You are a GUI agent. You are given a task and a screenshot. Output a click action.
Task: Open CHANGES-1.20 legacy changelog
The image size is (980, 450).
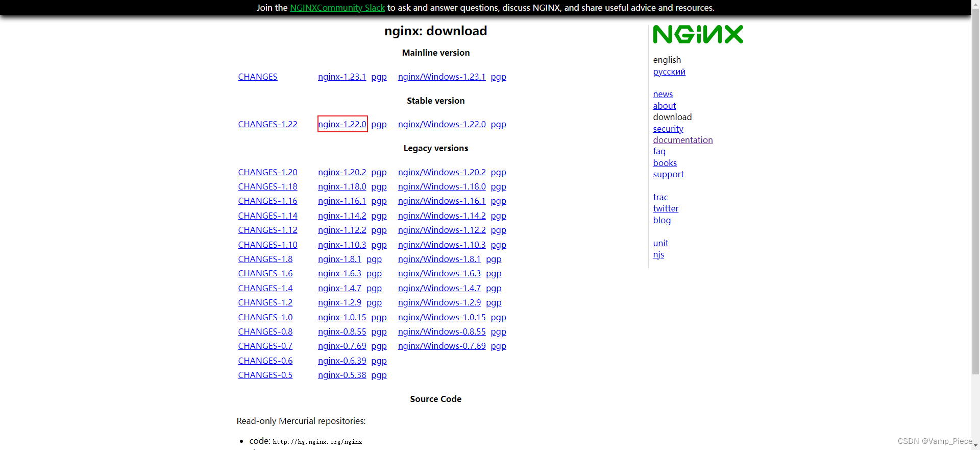click(x=267, y=172)
